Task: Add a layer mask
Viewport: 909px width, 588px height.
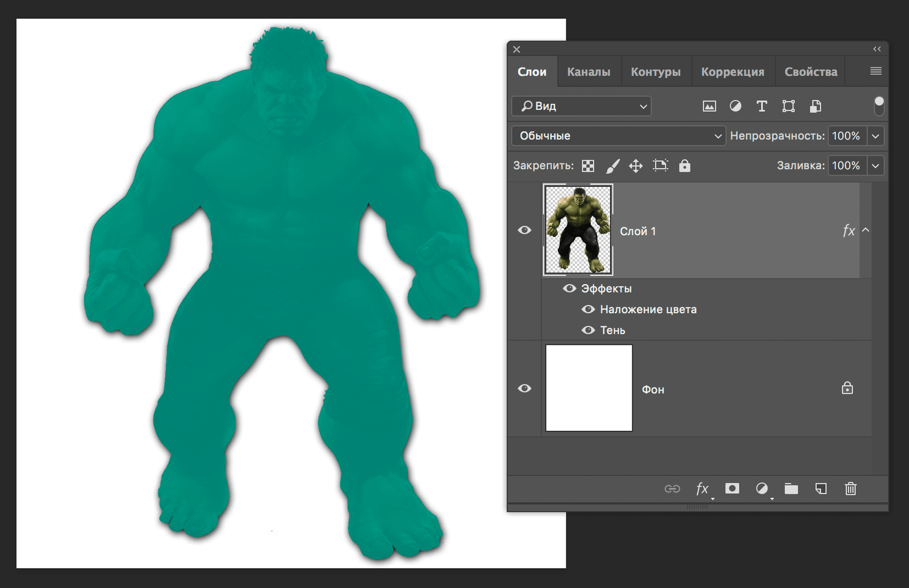Action: 732,489
